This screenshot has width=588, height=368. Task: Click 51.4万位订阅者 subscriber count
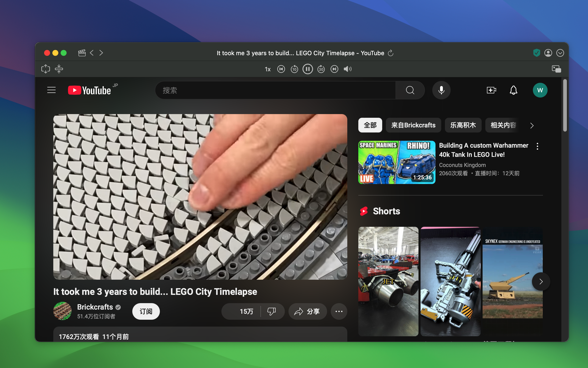click(x=96, y=316)
